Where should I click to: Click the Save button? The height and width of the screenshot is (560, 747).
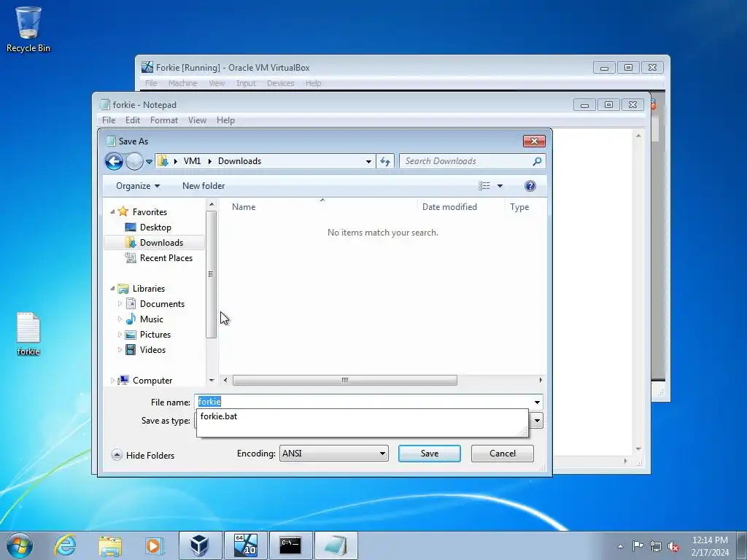pos(429,454)
